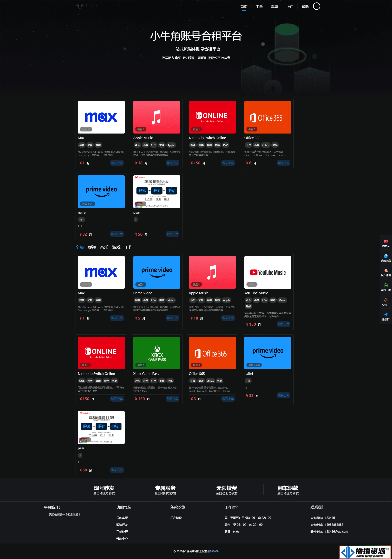Click 购买上车 on the ¥5 Prime Video card
Viewport: 392px width, 559px height.
[x=172, y=318]
